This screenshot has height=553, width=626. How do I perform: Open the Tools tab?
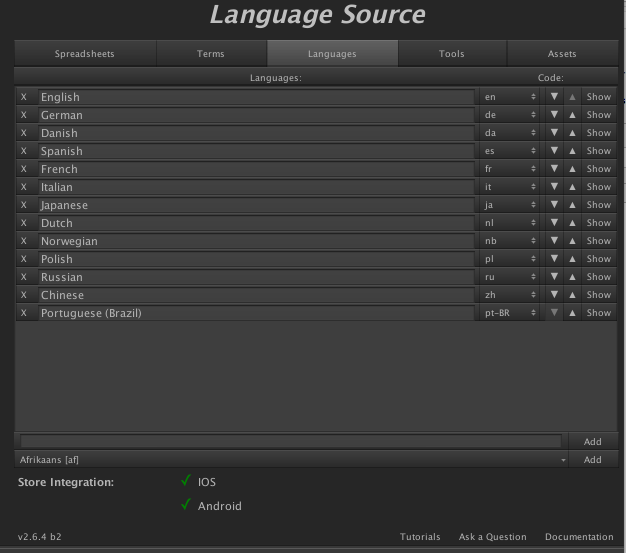click(x=452, y=54)
